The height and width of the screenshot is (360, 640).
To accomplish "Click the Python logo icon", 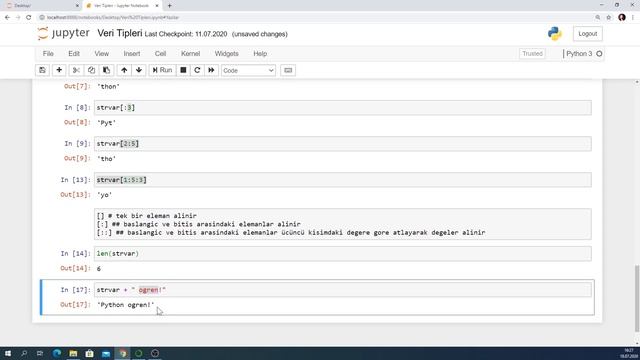I will coord(555,34).
